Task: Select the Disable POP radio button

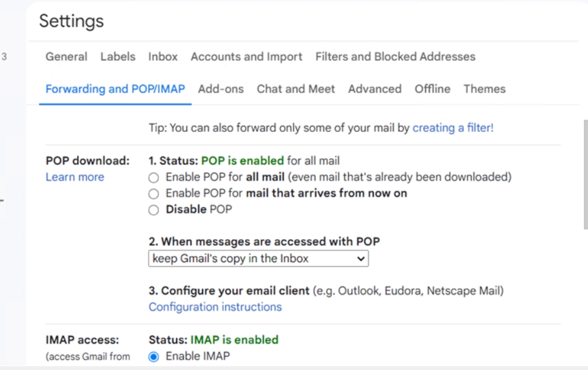Action: [x=153, y=210]
